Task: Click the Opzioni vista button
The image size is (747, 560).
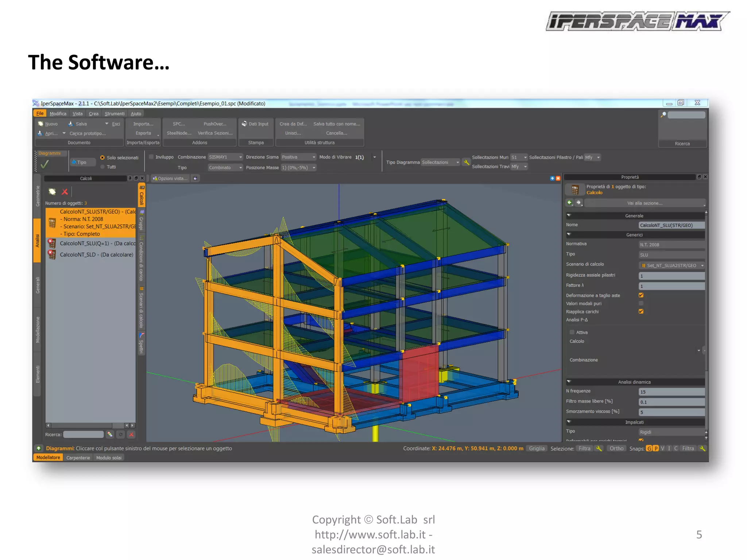Action: pos(170,178)
